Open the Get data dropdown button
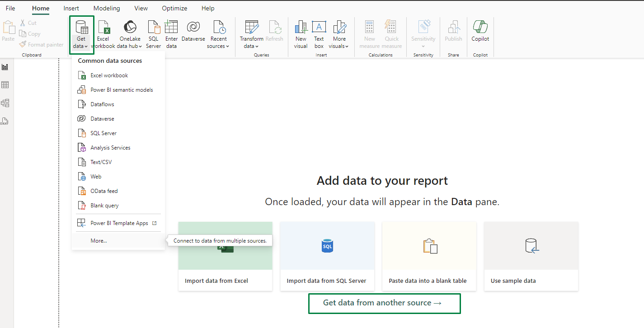This screenshot has width=644, height=328. (x=81, y=35)
